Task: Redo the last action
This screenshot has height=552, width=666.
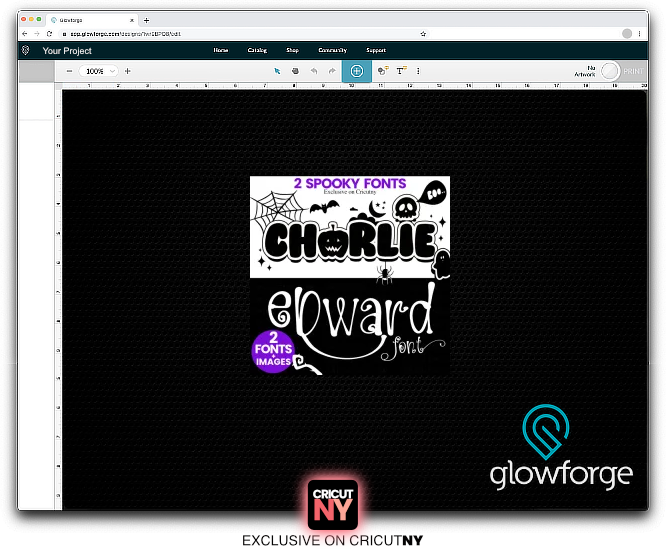Action: [x=332, y=71]
